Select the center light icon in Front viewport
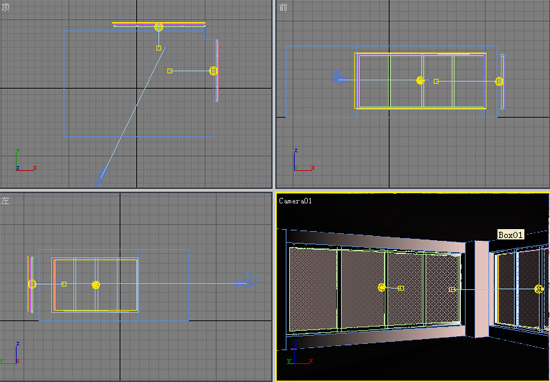The width and height of the screenshot is (550, 382). coord(420,81)
